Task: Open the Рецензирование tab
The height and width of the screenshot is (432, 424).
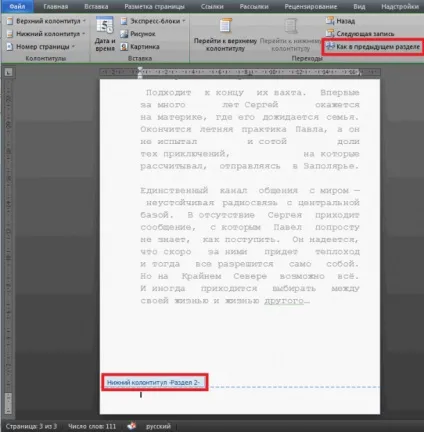Action: coord(311,6)
